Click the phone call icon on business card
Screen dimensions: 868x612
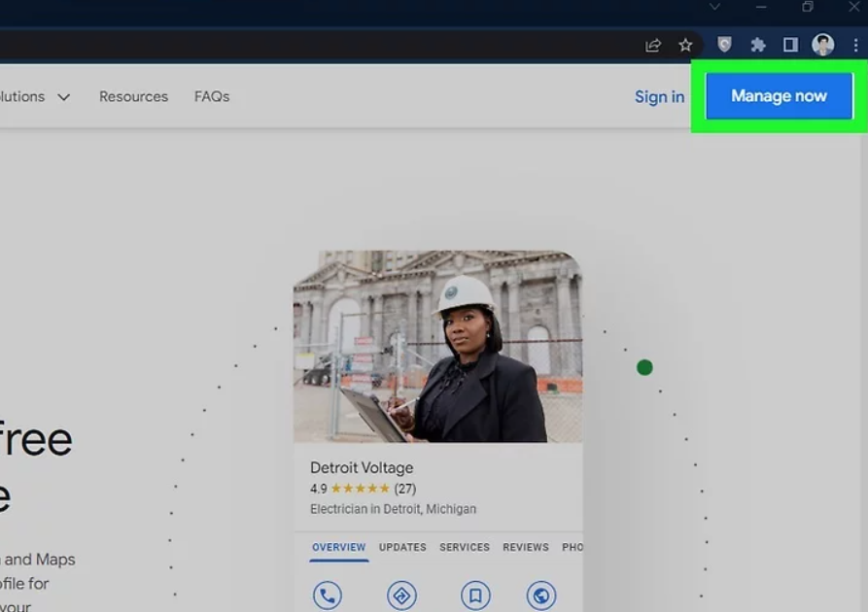point(328,595)
